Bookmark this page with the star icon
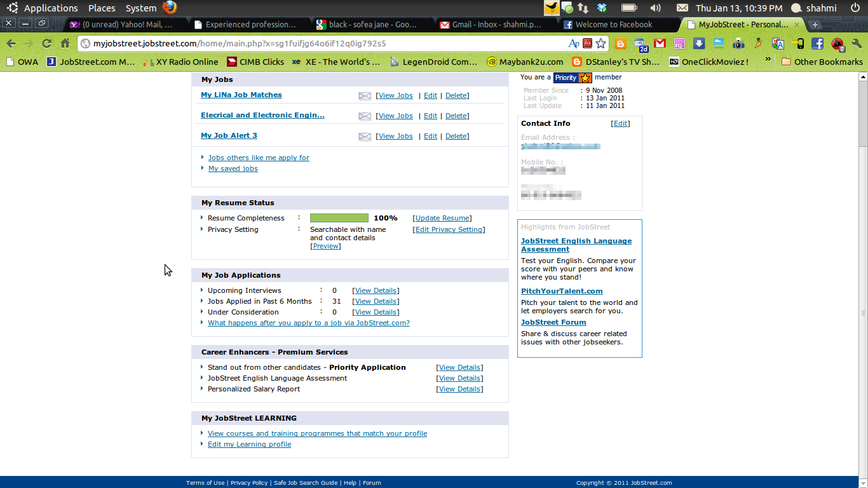This screenshot has width=868, height=488. coord(600,44)
